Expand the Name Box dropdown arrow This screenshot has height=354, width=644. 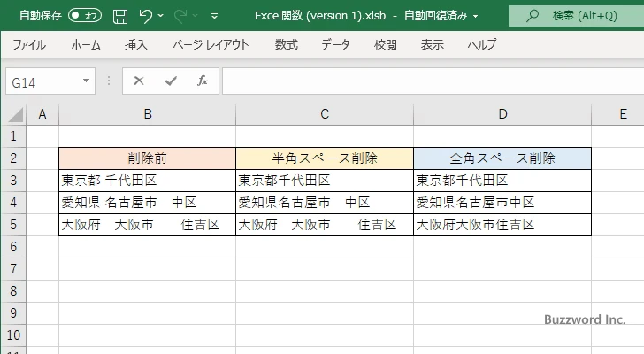pyautogui.click(x=87, y=81)
